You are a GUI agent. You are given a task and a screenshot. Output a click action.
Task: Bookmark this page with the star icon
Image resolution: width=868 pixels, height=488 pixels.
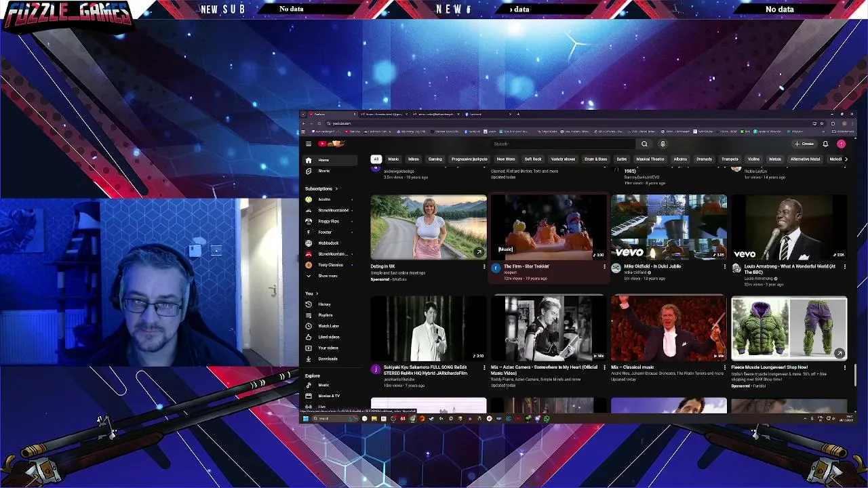[x=822, y=123]
